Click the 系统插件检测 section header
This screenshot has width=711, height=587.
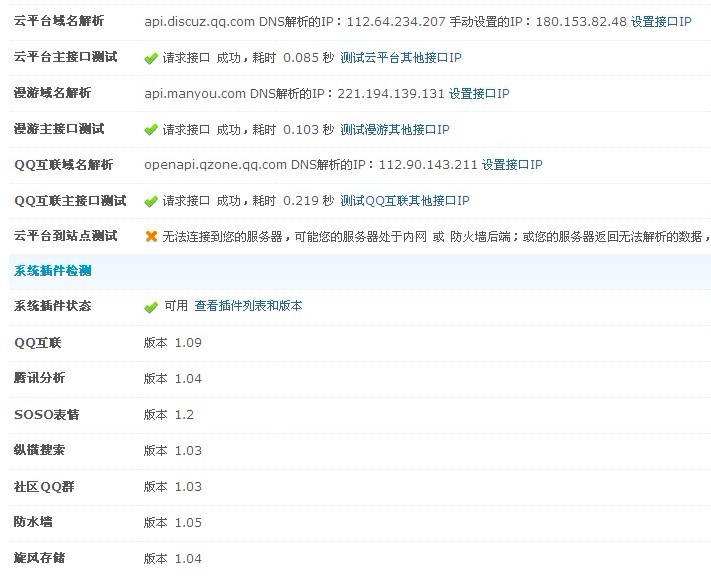(x=53, y=271)
